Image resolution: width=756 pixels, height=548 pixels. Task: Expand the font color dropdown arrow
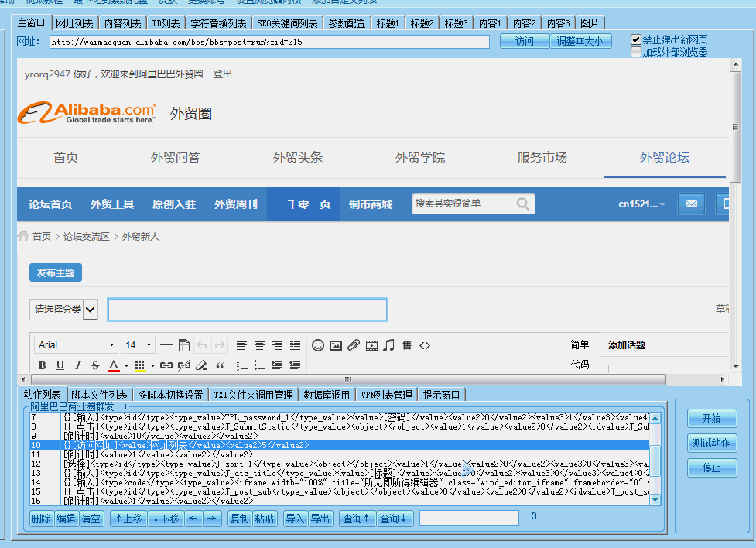pyautogui.click(x=126, y=365)
